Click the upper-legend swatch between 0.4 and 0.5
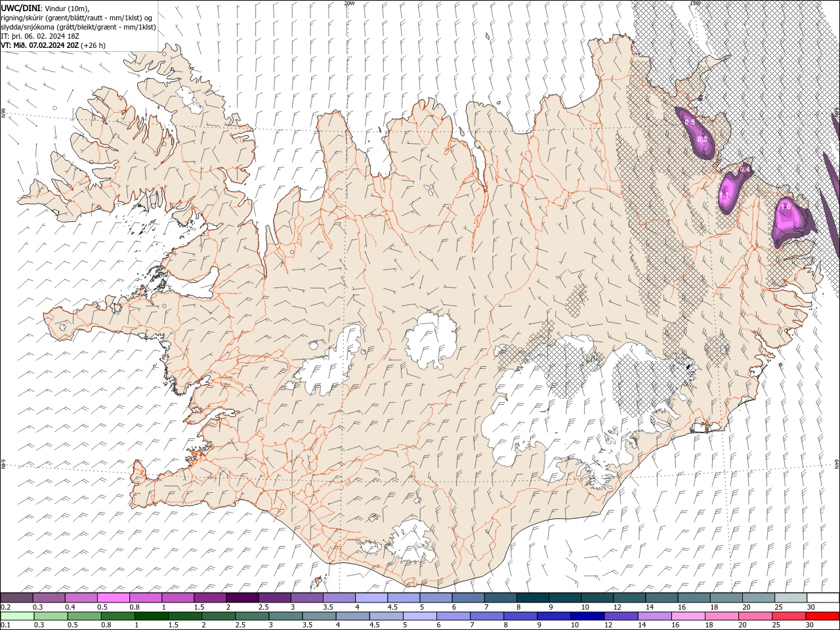This screenshot has height=630, width=840. (x=81, y=597)
